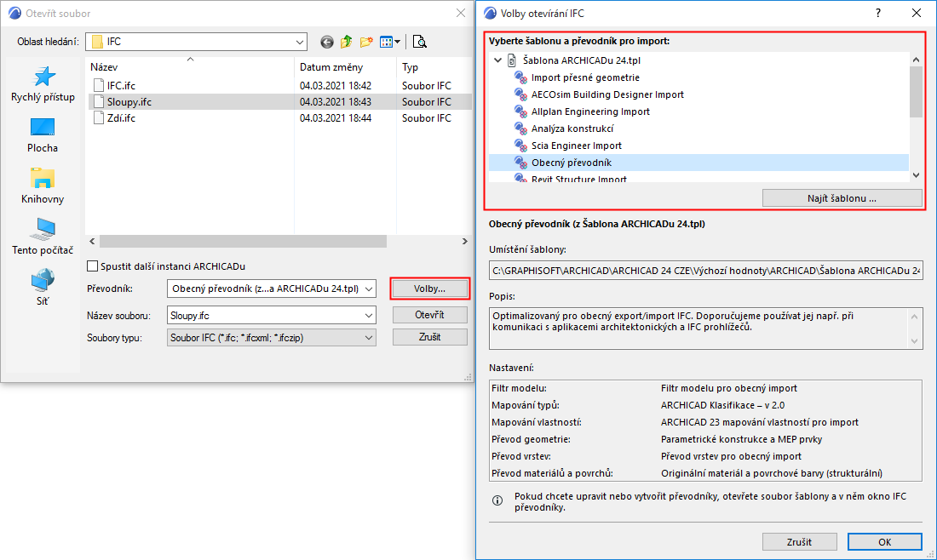This screenshot has width=937, height=560.
Task: Click the help question mark in IFC options
Action: tap(878, 13)
